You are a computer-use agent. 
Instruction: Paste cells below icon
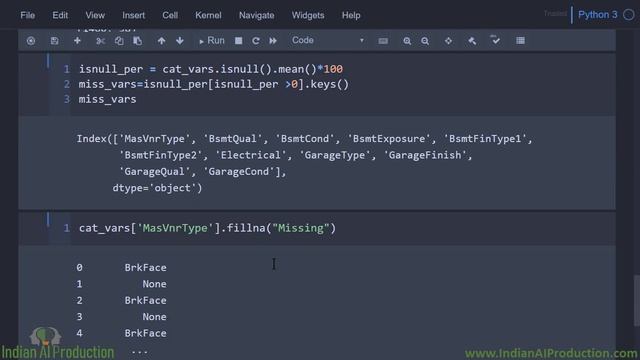point(138,41)
